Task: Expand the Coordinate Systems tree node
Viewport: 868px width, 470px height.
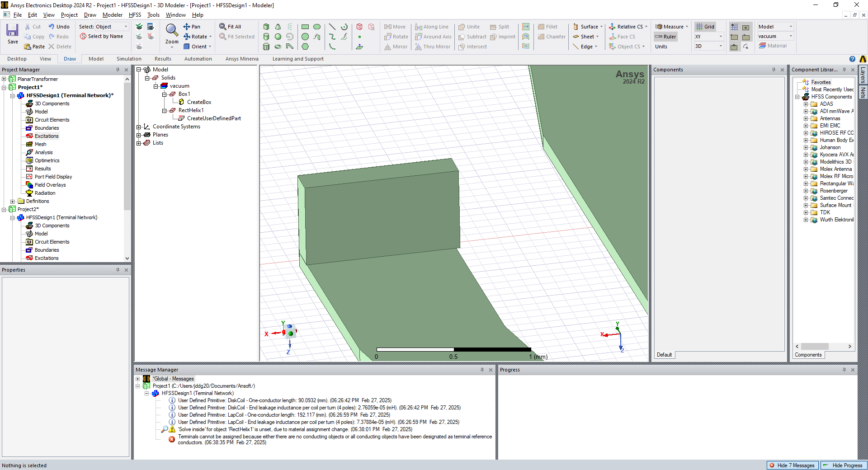Action: point(139,127)
